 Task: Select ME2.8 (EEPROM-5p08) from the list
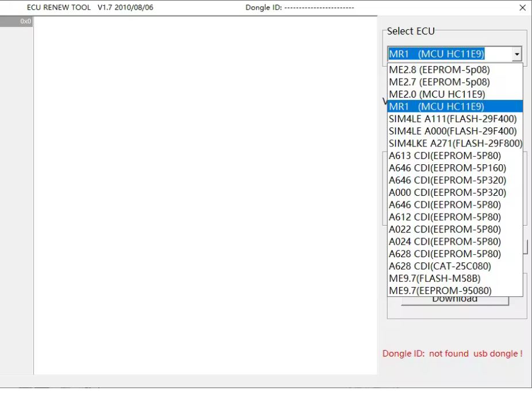point(440,69)
